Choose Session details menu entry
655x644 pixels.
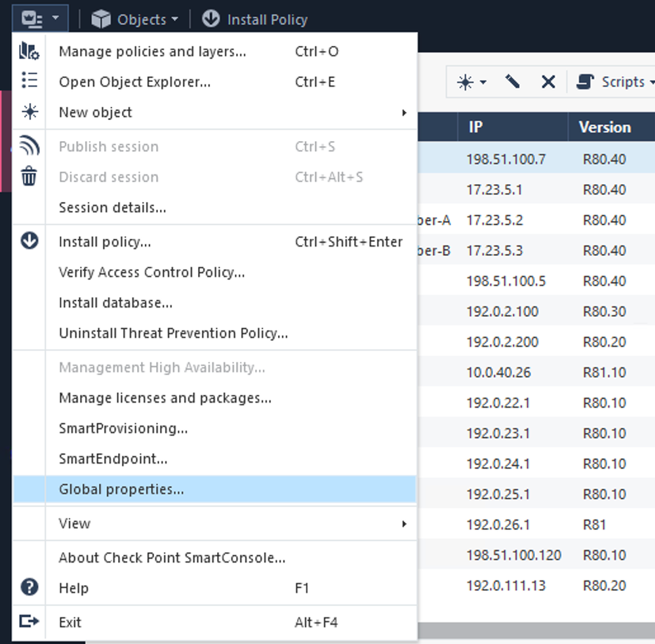pos(214,208)
